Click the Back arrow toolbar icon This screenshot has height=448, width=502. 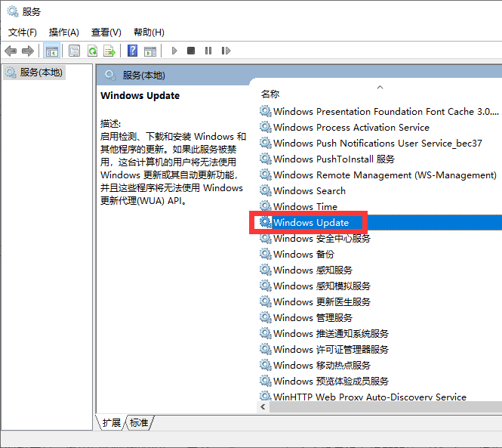(11, 51)
